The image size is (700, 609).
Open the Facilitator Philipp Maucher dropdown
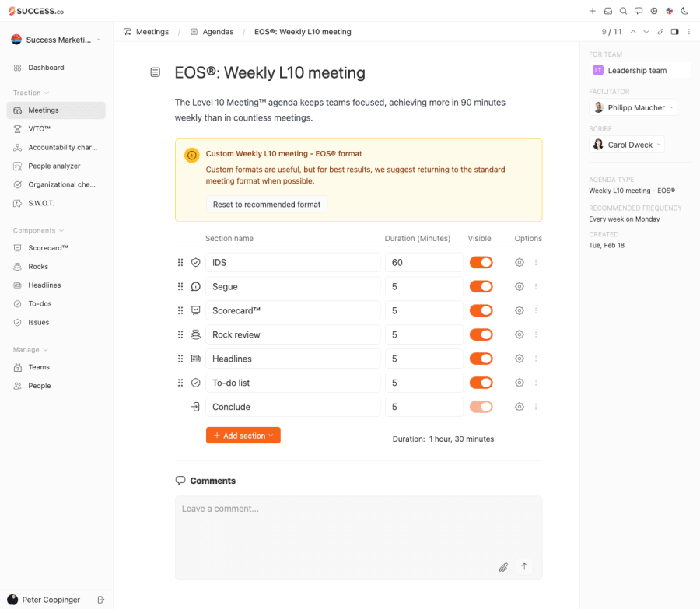633,107
